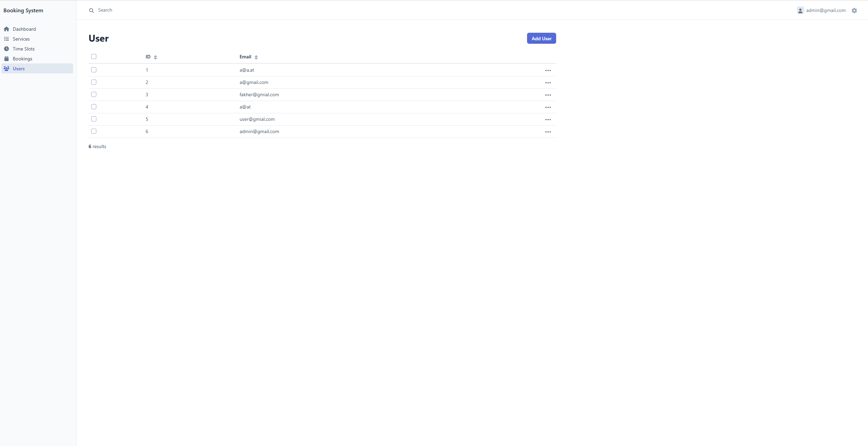Click the Users group icon
Viewport: 868px width, 446px height.
click(x=6, y=69)
